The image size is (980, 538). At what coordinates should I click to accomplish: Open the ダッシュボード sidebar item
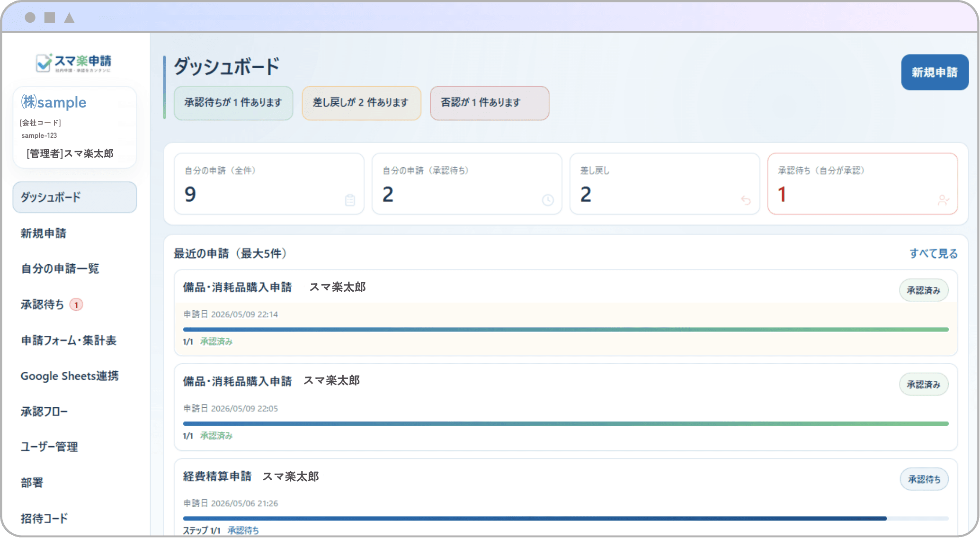click(75, 197)
